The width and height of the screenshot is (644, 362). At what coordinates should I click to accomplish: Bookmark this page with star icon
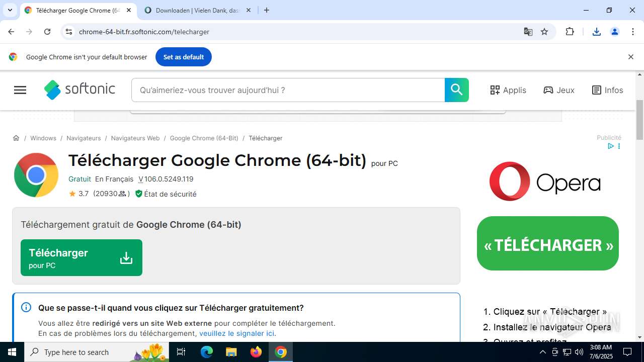544,32
